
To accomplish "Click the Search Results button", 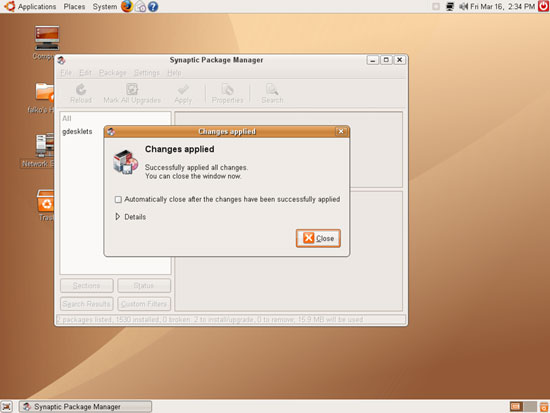I will 87,304.
